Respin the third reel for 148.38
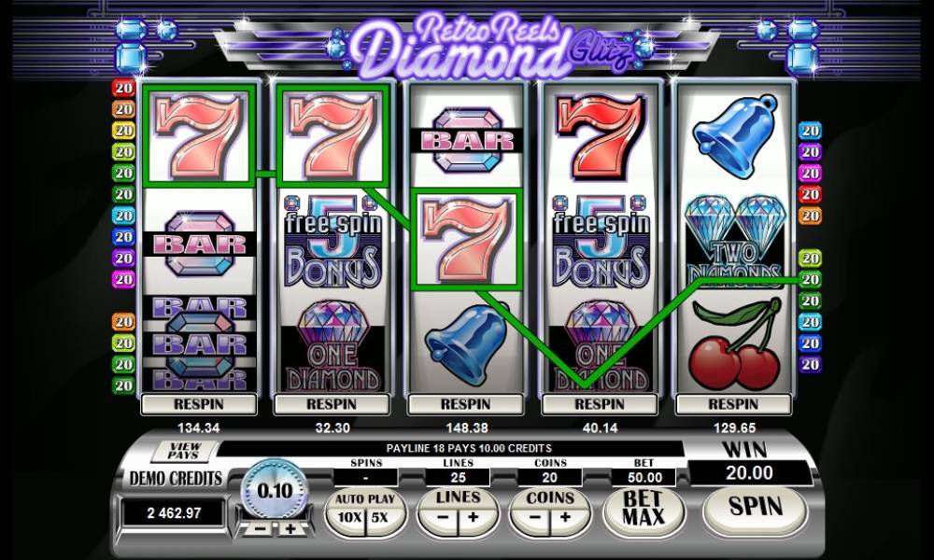This screenshot has width=934, height=560. [x=466, y=404]
